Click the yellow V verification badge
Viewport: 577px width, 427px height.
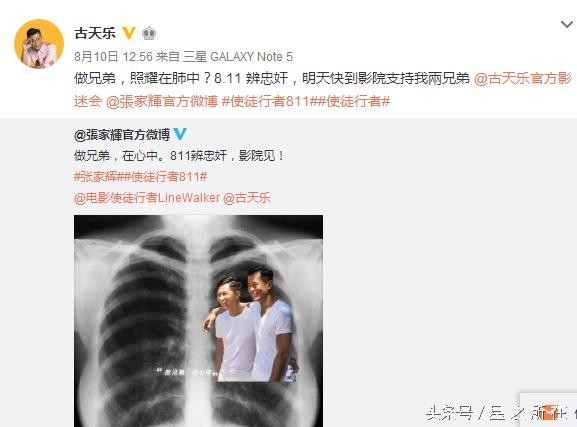(x=129, y=33)
